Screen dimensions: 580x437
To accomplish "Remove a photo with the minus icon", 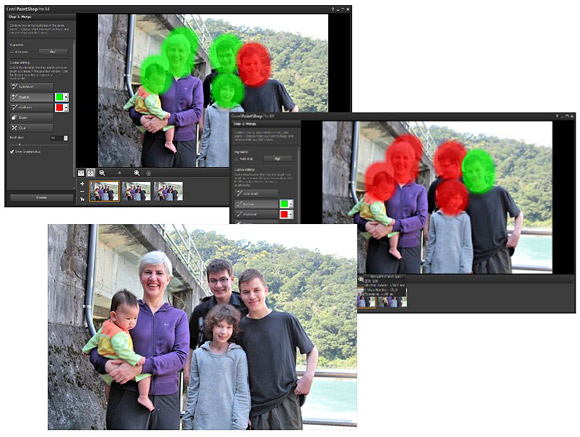I will pyautogui.click(x=82, y=191).
